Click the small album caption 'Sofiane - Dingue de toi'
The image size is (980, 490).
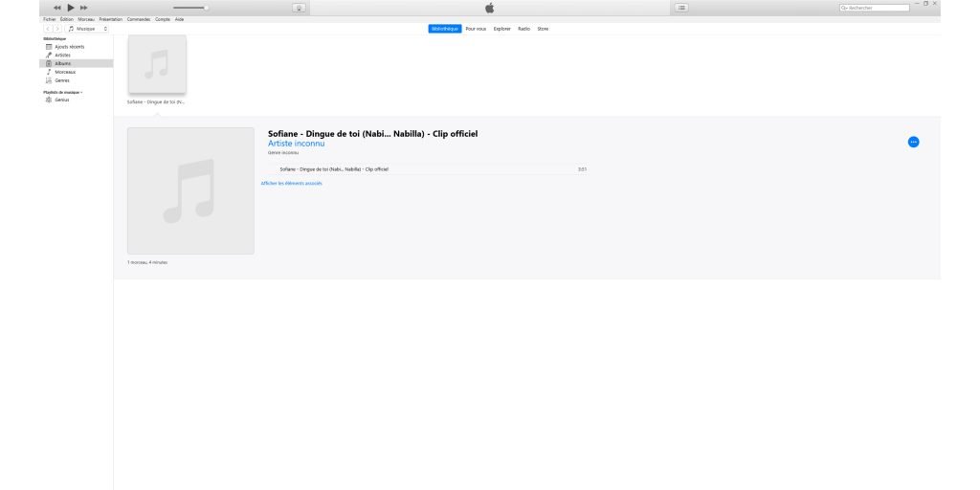(156, 101)
